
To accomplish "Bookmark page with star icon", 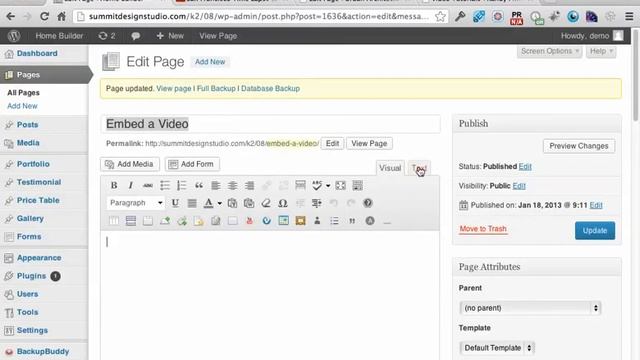I will point(440,16).
